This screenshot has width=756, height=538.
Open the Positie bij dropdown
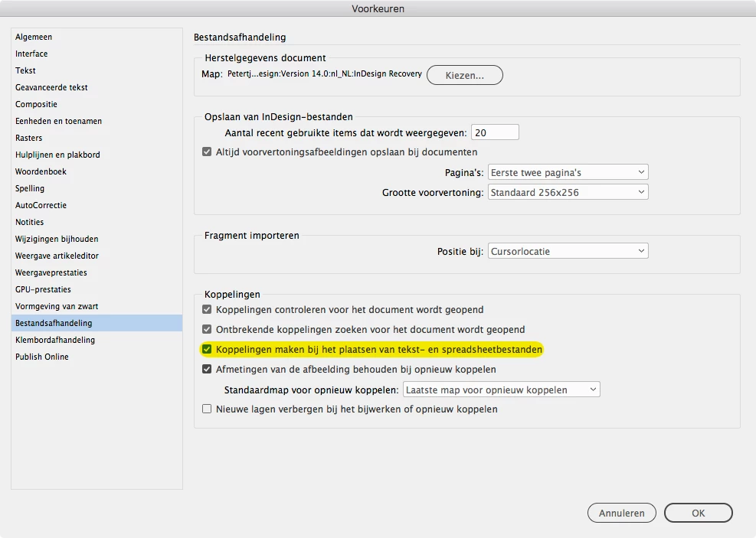(x=568, y=252)
